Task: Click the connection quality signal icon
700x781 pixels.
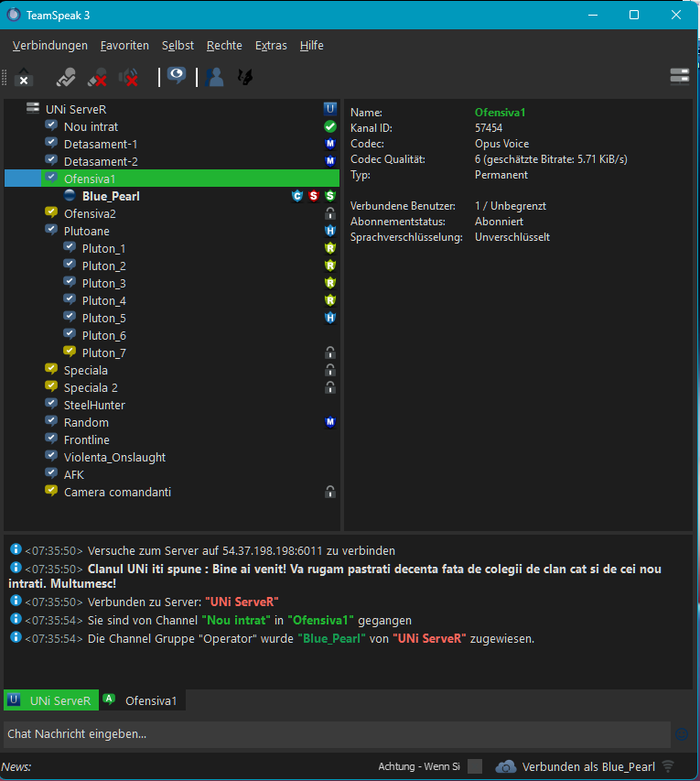Action: (668, 766)
